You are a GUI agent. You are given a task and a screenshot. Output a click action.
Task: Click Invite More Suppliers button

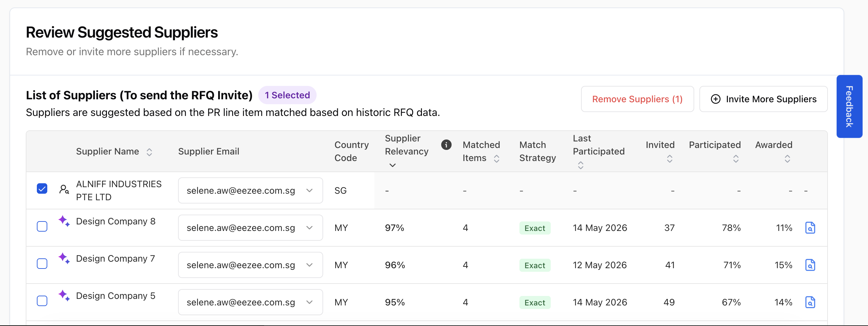763,99
